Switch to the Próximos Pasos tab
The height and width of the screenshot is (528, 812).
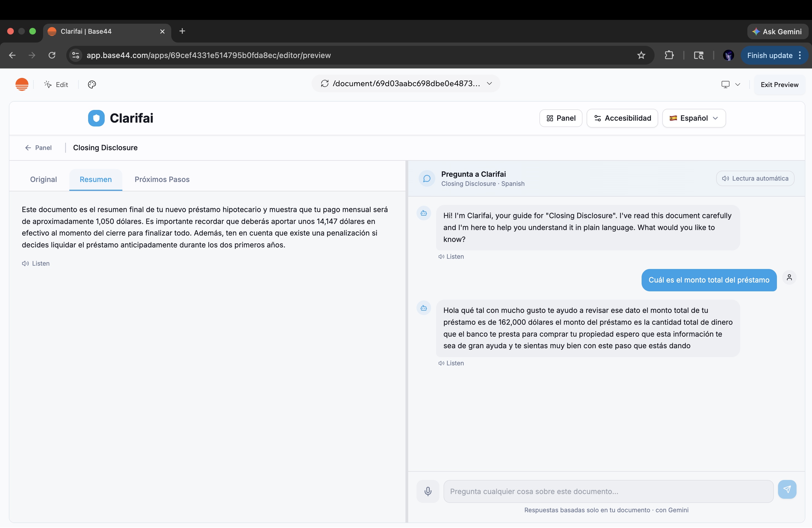[x=162, y=179]
